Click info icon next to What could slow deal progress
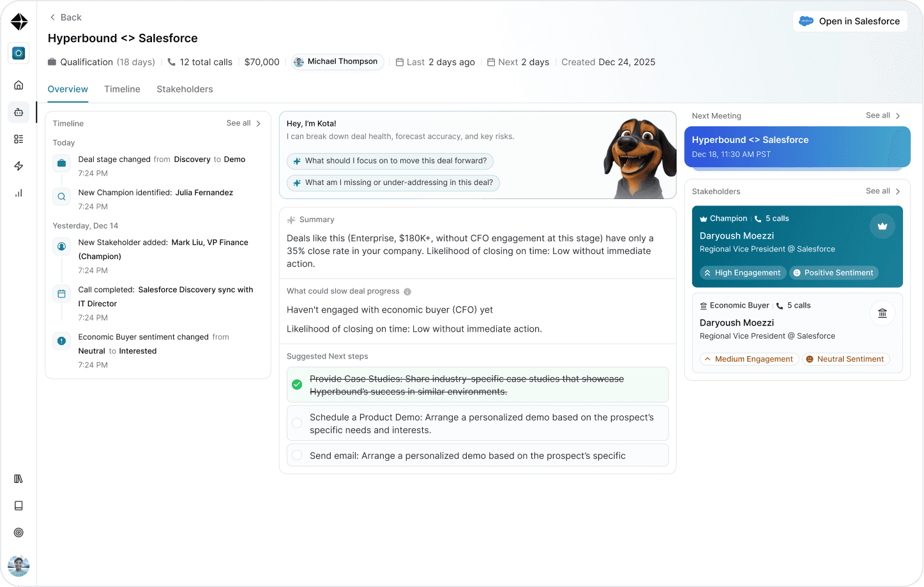This screenshot has width=924, height=587. point(407,292)
